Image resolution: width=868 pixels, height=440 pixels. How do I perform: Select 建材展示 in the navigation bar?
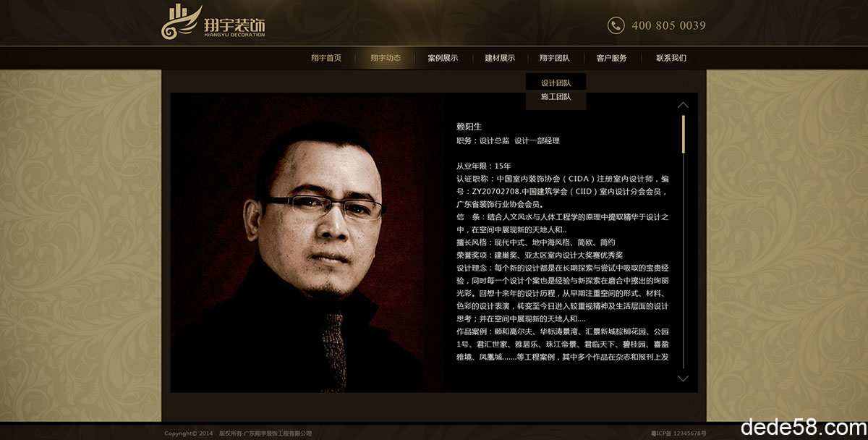coord(500,58)
